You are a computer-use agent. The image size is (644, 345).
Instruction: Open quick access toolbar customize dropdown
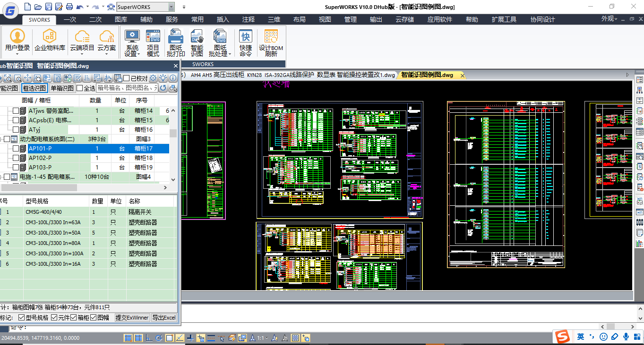point(183,7)
